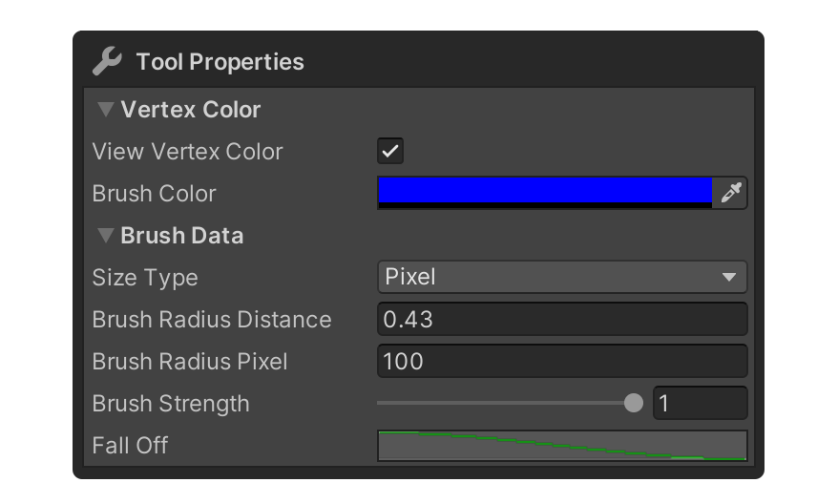Uncheck the View Vertex Color checkbox
The height and width of the screenshot is (504, 838).
coord(390,151)
